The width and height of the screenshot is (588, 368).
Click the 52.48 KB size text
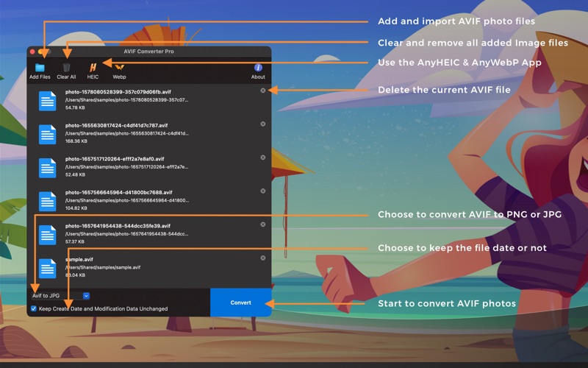[75, 174]
